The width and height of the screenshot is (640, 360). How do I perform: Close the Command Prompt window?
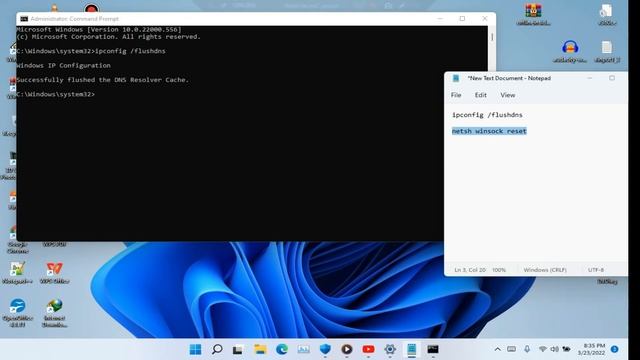point(484,19)
